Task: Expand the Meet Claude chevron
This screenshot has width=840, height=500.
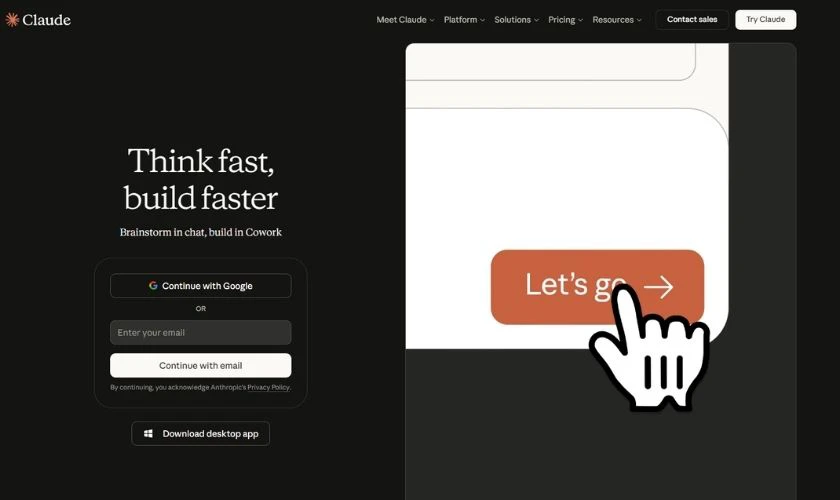Action: [432, 20]
